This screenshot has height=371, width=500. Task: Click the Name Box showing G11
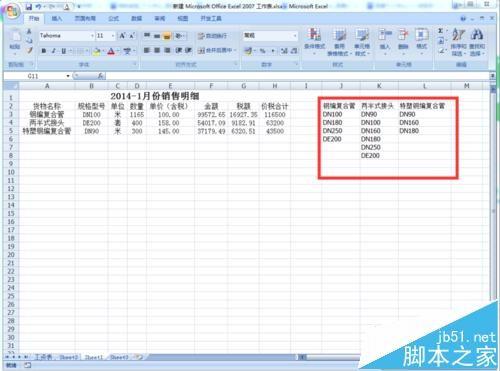pos(34,76)
